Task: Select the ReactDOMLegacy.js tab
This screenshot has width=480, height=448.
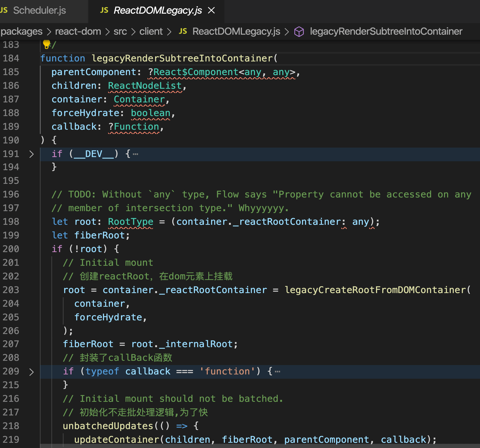Action: (158, 10)
